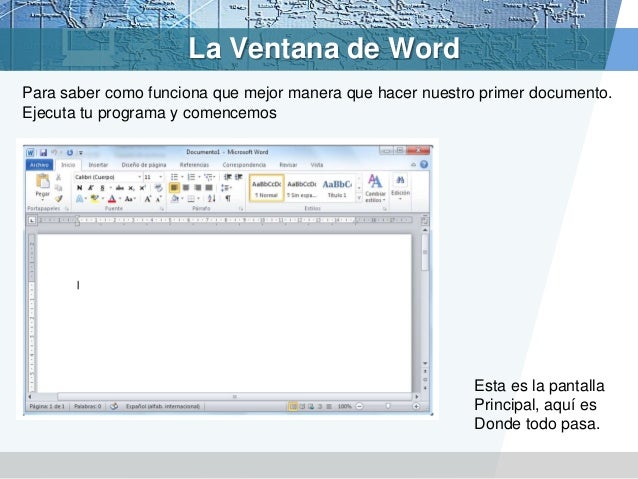Viewport: 638px width, 479px height.
Task: Redo the action in Quick Access toolbar
Action: (x=70, y=153)
